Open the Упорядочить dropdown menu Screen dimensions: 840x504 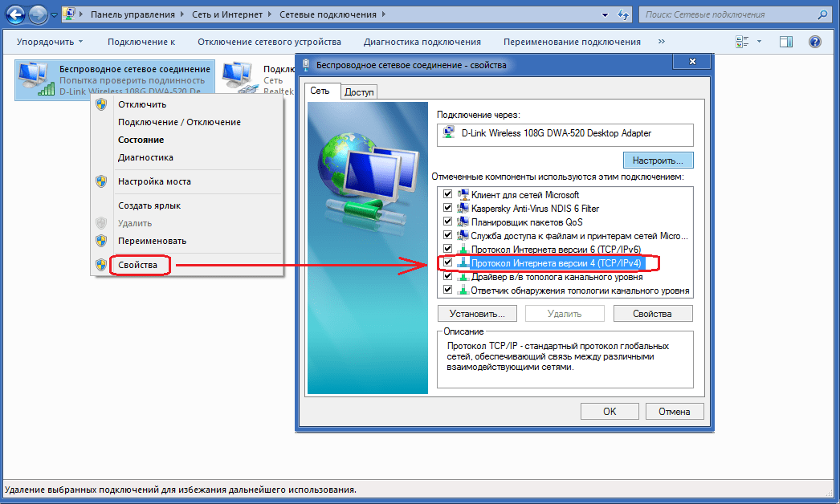50,42
